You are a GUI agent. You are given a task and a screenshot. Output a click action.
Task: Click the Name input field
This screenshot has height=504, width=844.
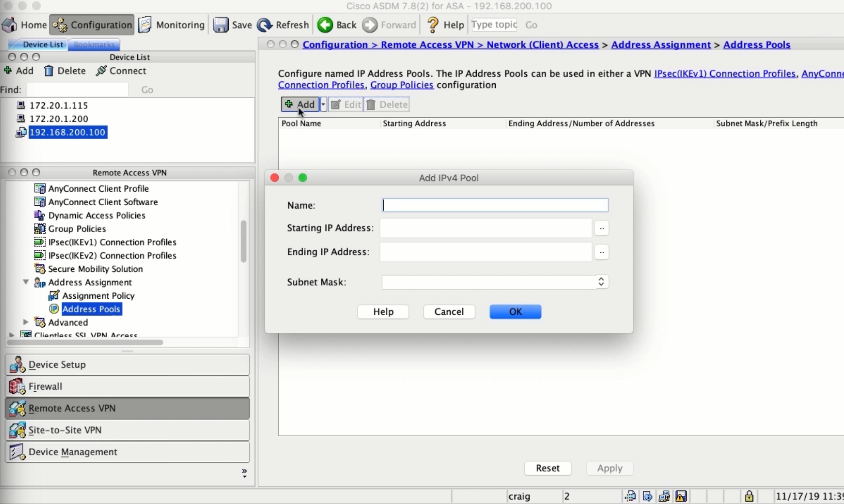click(x=495, y=205)
